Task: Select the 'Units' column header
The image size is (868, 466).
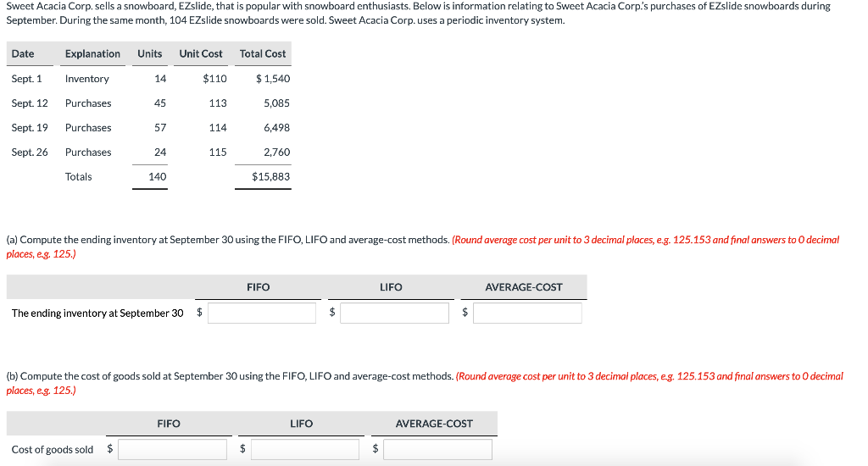Action: click(149, 53)
